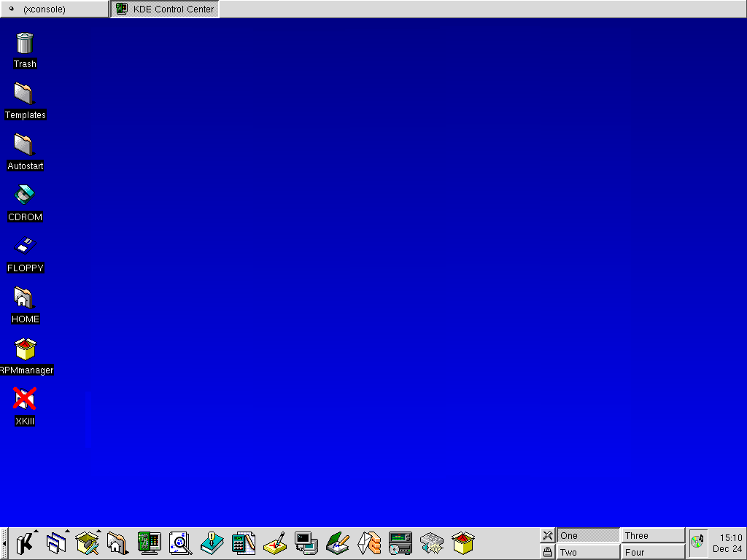The image size is (747, 560).
Task: Select the KDE Control Center taskbar entry
Action: [x=165, y=9]
